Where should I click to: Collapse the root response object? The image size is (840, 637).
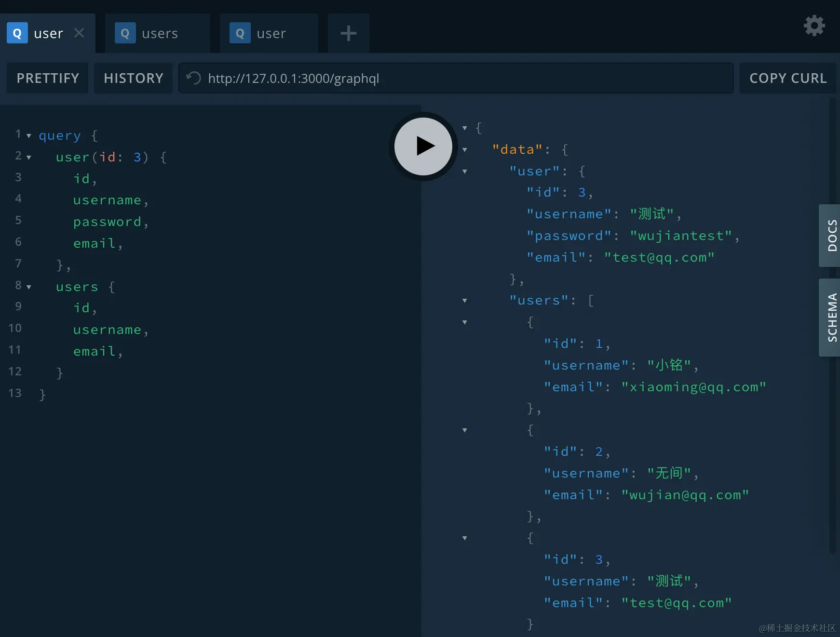click(x=465, y=128)
